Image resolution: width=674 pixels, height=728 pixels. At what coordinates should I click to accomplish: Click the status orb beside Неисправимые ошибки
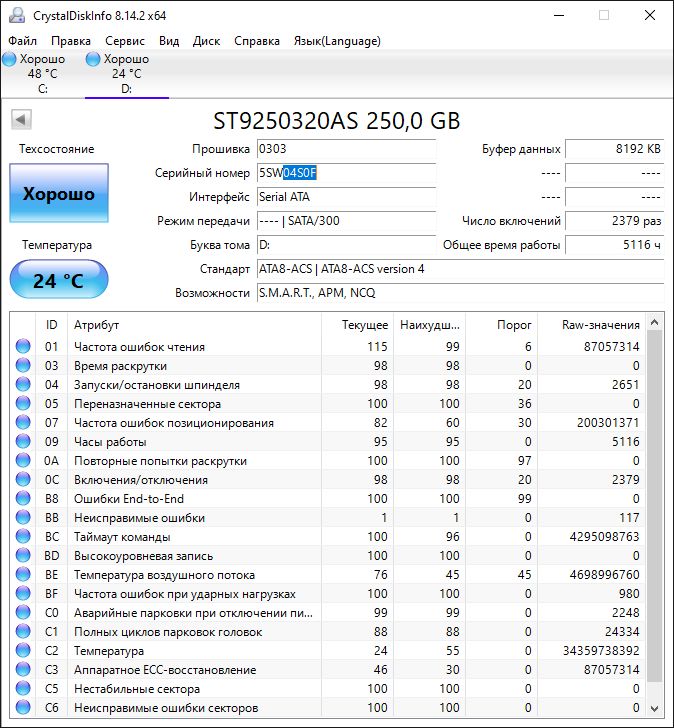pyautogui.click(x=23, y=518)
